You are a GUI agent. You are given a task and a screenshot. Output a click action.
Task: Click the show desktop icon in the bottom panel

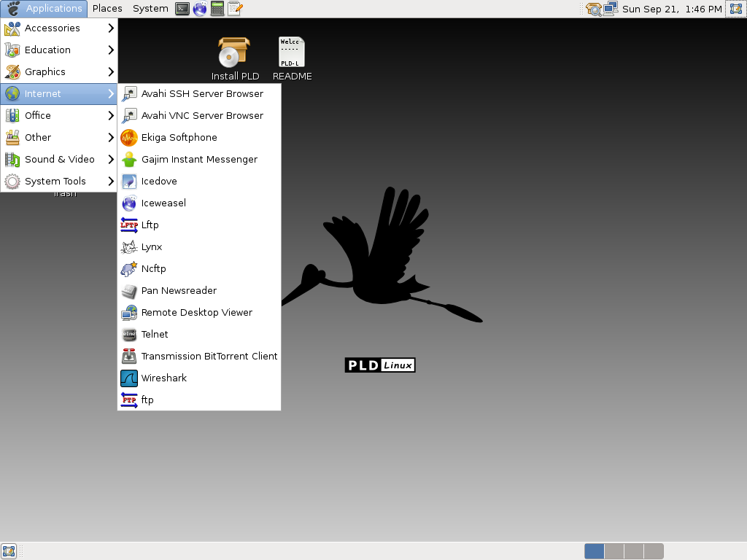(x=9, y=551)
